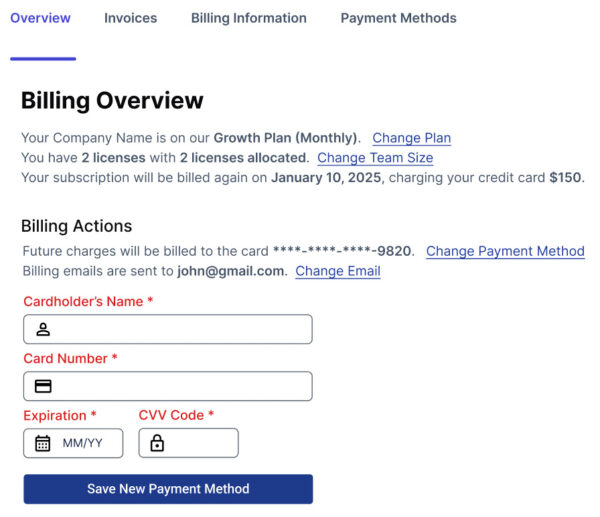The height and width of the screenshot is (517, 600).
Task: Click the john@gmail.com email text
Action: tap(230, 271)
